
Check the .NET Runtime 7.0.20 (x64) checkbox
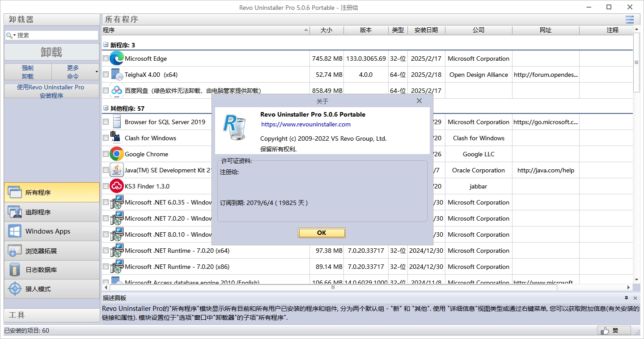106,251
